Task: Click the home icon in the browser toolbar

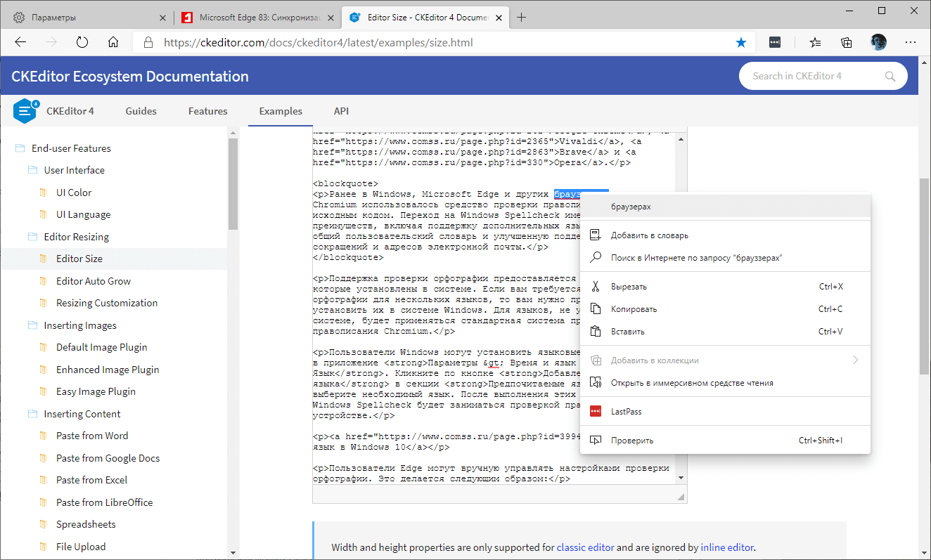Action: [x=113, y=42]
